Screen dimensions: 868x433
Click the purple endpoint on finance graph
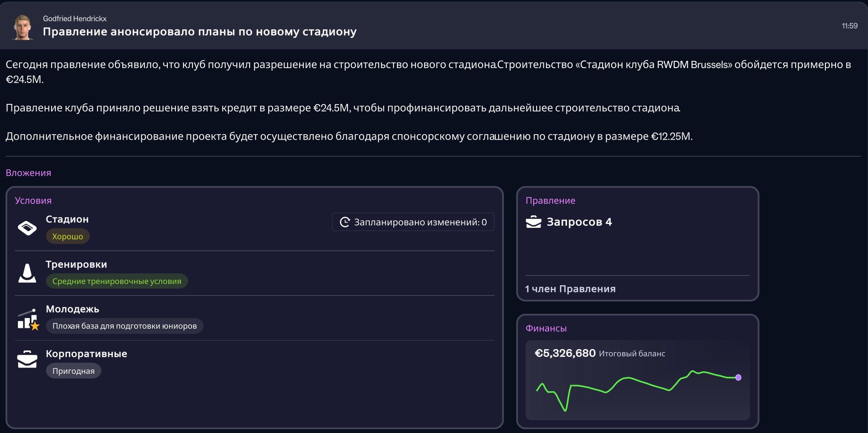coord(738,377)
